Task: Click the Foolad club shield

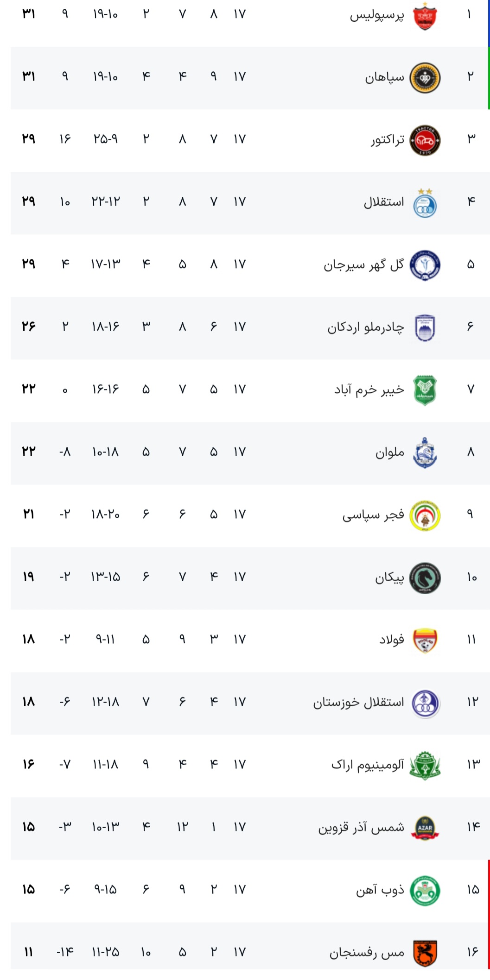Action: [425, 641]
